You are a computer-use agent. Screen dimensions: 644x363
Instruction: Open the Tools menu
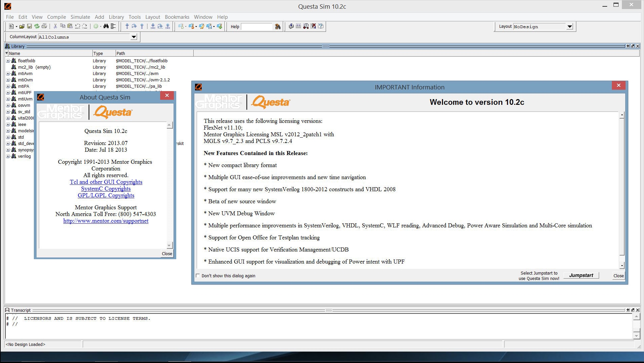134,17
